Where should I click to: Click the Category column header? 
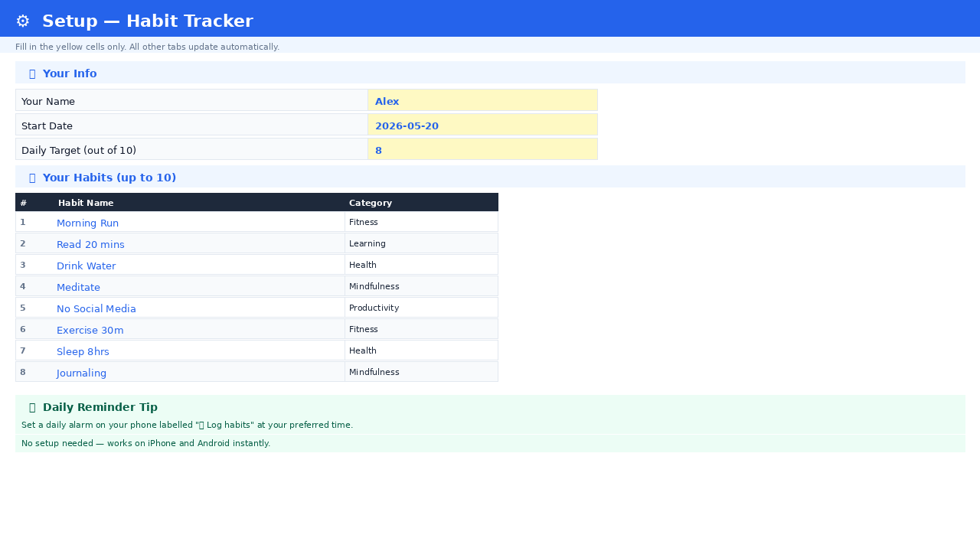click(421, 202)
